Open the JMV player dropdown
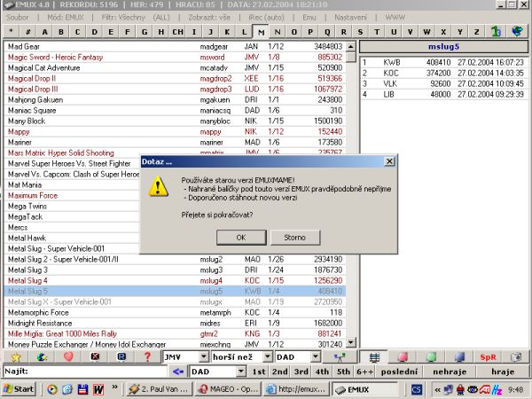 tap(204, 357)
